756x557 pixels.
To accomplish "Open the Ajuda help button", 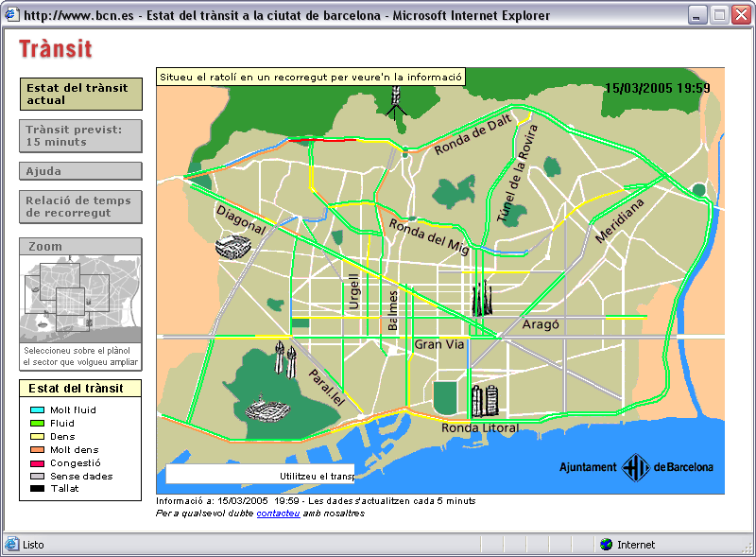I will coord(81,171).
